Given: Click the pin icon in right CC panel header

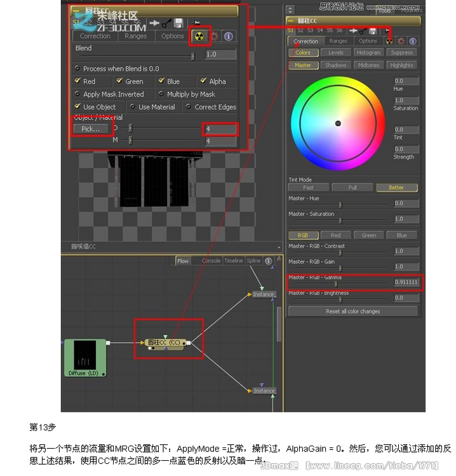Looking at the screenshot, I should [386, 30].
